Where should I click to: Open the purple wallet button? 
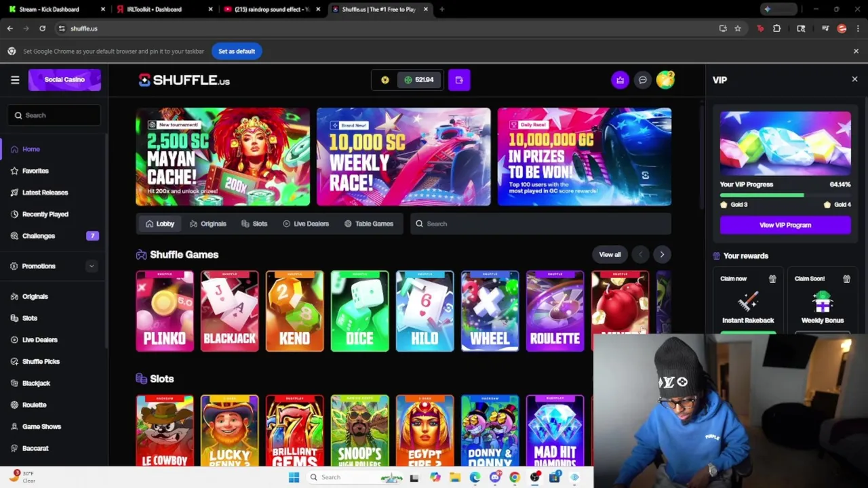coord(459,80)
